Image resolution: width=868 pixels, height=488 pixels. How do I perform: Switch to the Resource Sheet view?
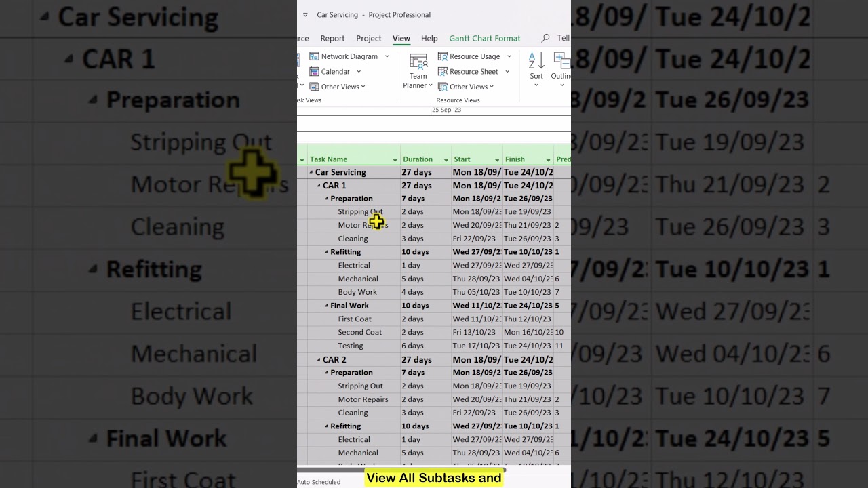click(468, 71)
